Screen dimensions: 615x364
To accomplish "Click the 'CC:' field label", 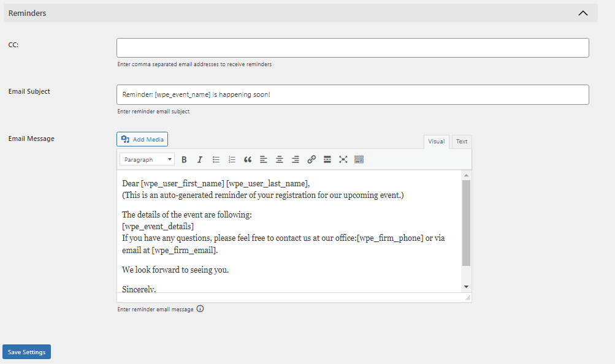I will click(x=13, y=45).
